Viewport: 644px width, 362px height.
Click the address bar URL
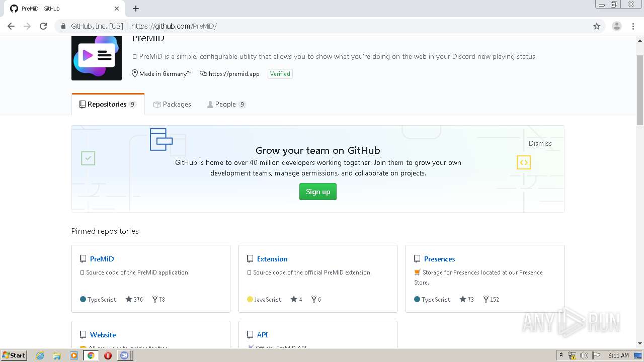point(174,26)
